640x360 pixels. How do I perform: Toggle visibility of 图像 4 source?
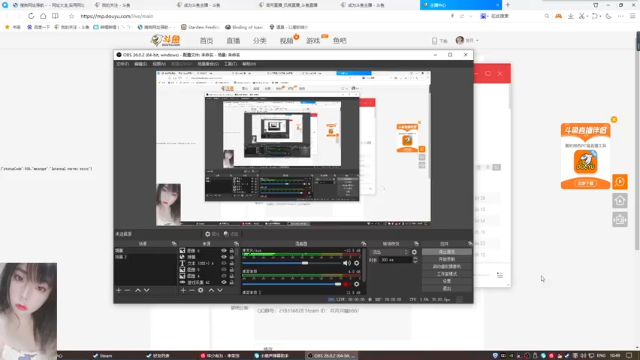point(224,276)
